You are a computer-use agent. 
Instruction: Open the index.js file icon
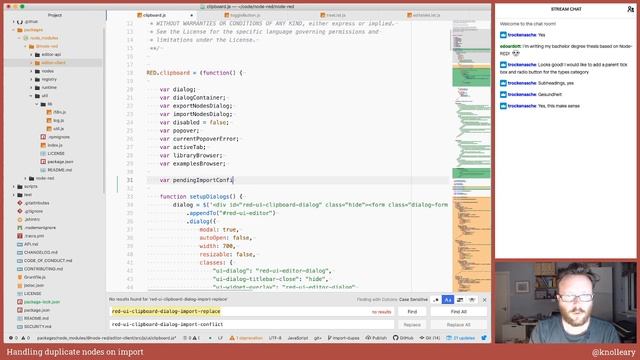pyautogui.click(x=43, y=145)
